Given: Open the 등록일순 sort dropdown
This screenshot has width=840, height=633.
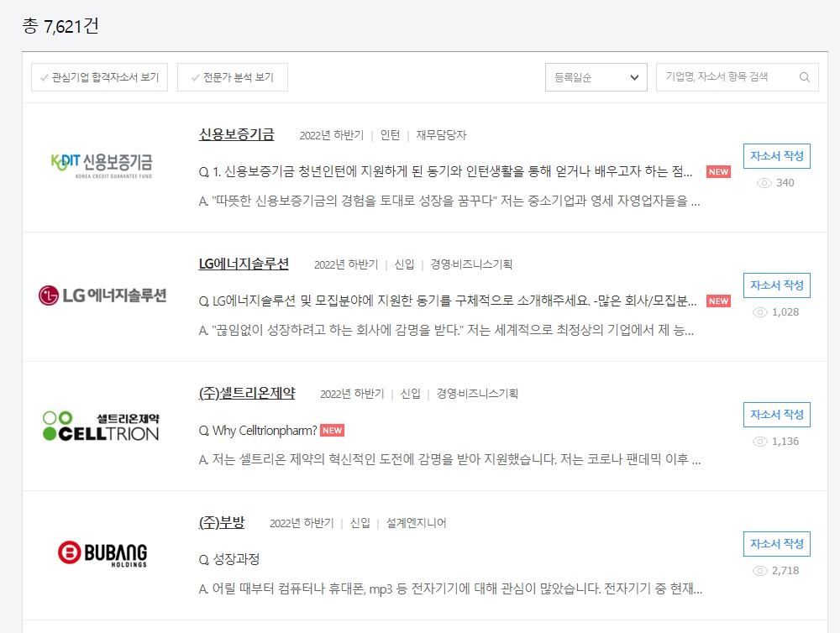Looking at the screenshot, I should [596, 77].
